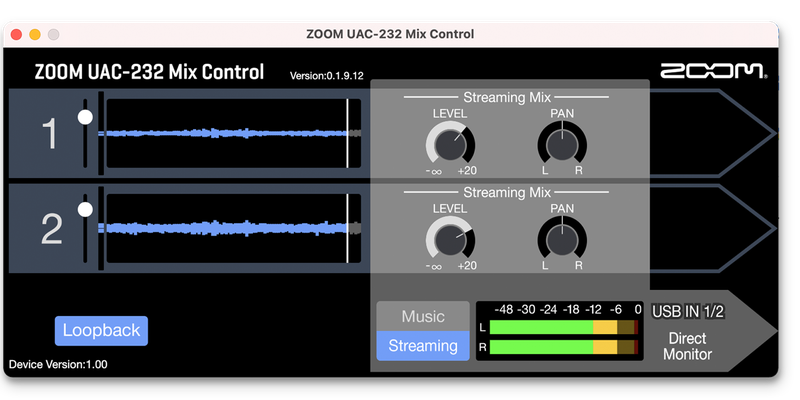Click the L channel level meter bar
800x400 pixels.
point(557,328)
